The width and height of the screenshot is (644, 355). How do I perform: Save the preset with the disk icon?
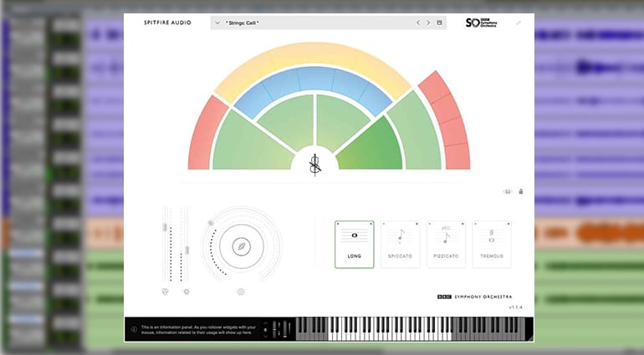[x=439, y=23]
